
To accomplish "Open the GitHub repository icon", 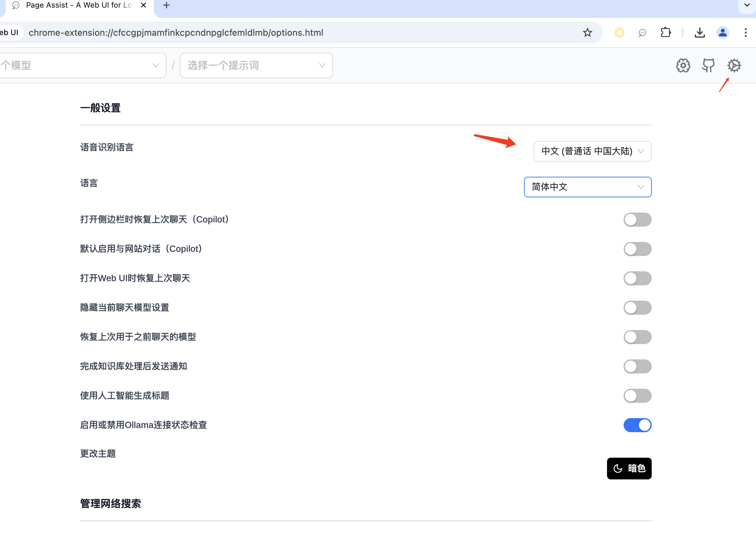I will coord(708,65).
